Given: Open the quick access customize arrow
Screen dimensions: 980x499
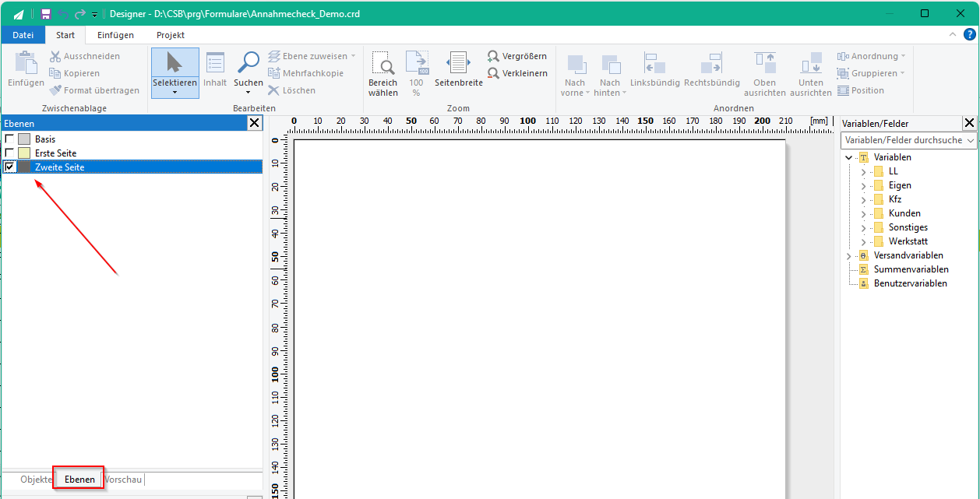Looking at the screenshot, I should pyautogui.click(x=95, y=15).
